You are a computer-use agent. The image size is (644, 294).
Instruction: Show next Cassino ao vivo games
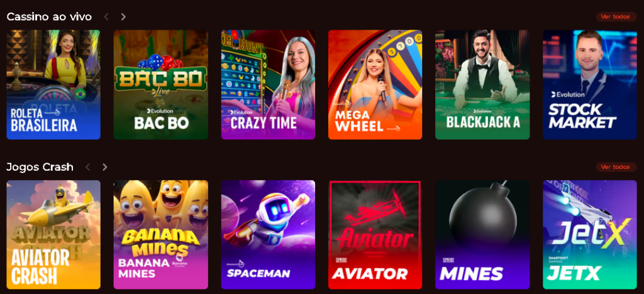pyautogui.click(x=123, y=17)
